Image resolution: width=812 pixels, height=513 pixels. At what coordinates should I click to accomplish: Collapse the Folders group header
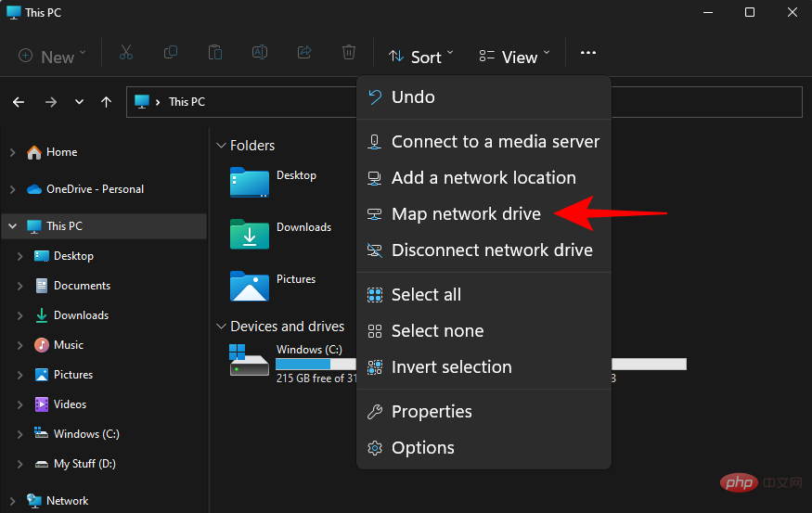tap(246, 146)
